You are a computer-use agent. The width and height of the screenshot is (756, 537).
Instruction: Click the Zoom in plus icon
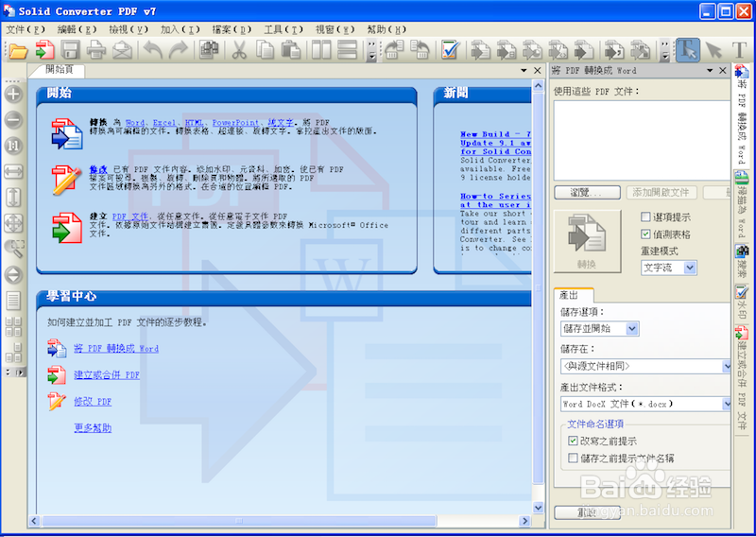click(13, 95)
